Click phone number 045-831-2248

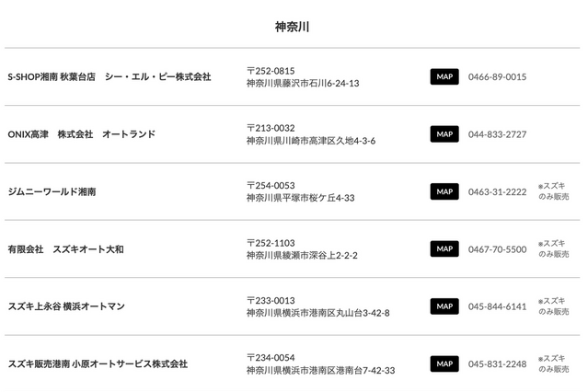coord(497,363)
